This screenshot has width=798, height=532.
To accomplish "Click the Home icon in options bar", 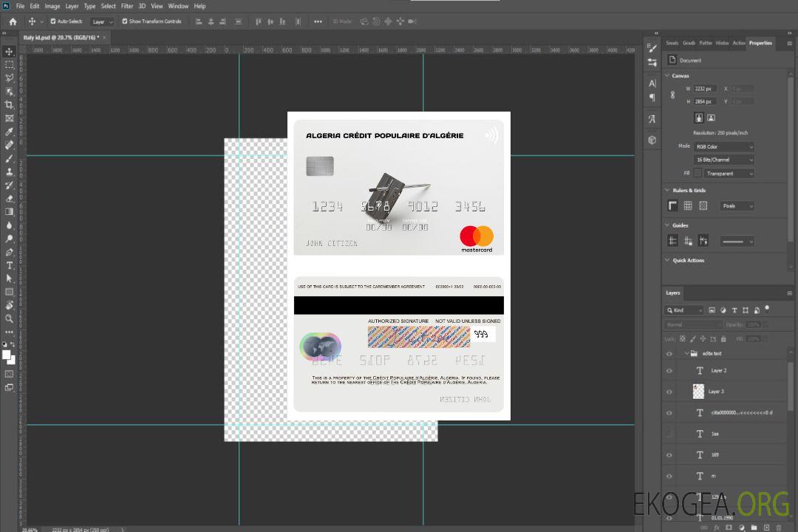I will click(13, 21).
